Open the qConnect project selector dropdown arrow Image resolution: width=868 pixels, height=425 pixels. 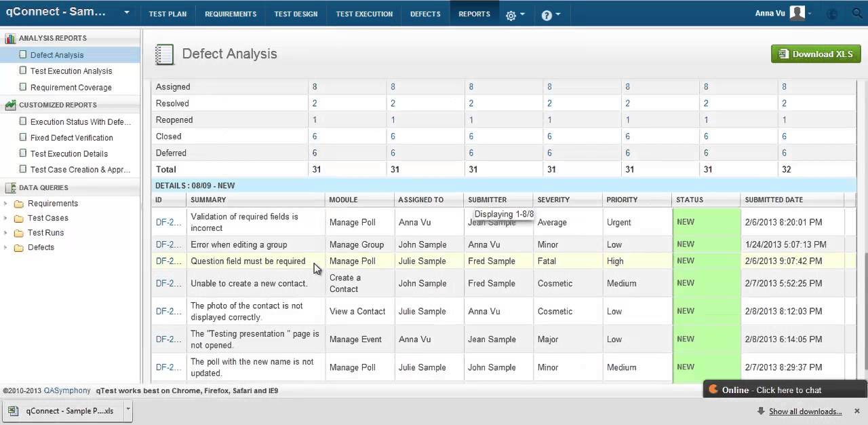click(x=127, y=13)
